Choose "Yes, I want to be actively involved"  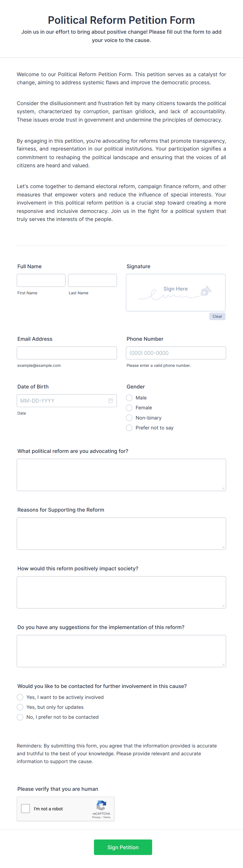pyautogui.click(x=20, y=697)
